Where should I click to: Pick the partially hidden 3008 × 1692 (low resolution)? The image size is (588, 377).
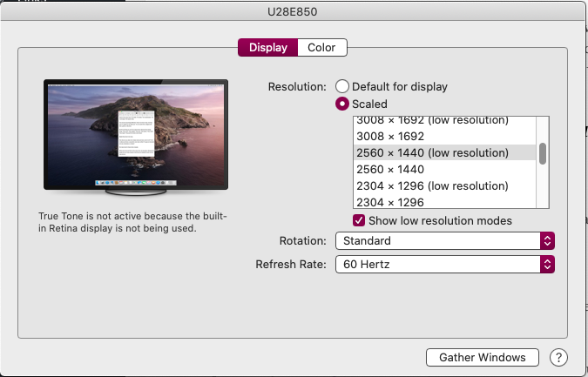point(432,121)
